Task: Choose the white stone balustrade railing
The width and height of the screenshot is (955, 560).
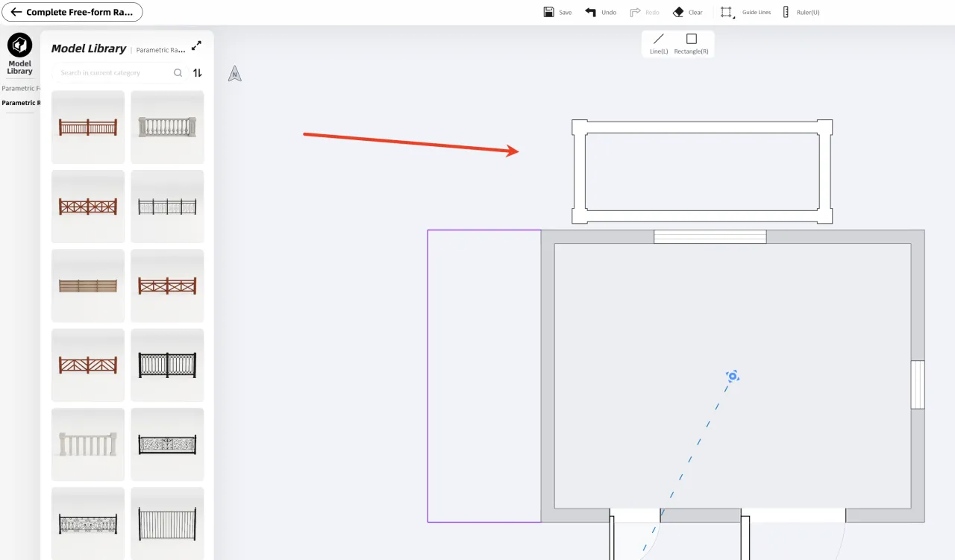Action: [x=167, y=127]
